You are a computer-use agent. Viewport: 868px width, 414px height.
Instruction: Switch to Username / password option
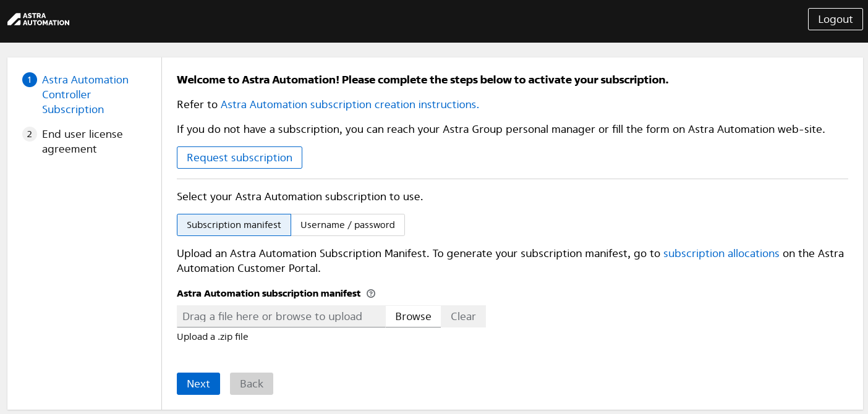(347, 225)
